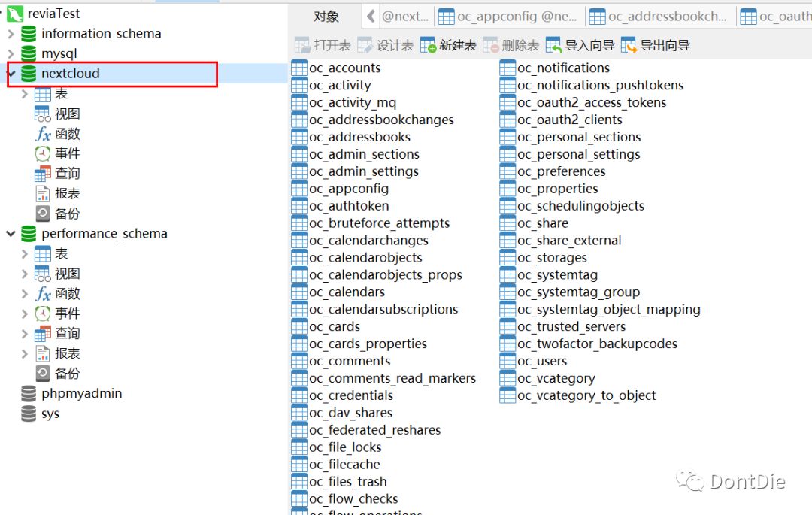This screenshot has width=812, height=515.
Task: Expand the 报表 node under performance_schema
Action: coord(24,353)
